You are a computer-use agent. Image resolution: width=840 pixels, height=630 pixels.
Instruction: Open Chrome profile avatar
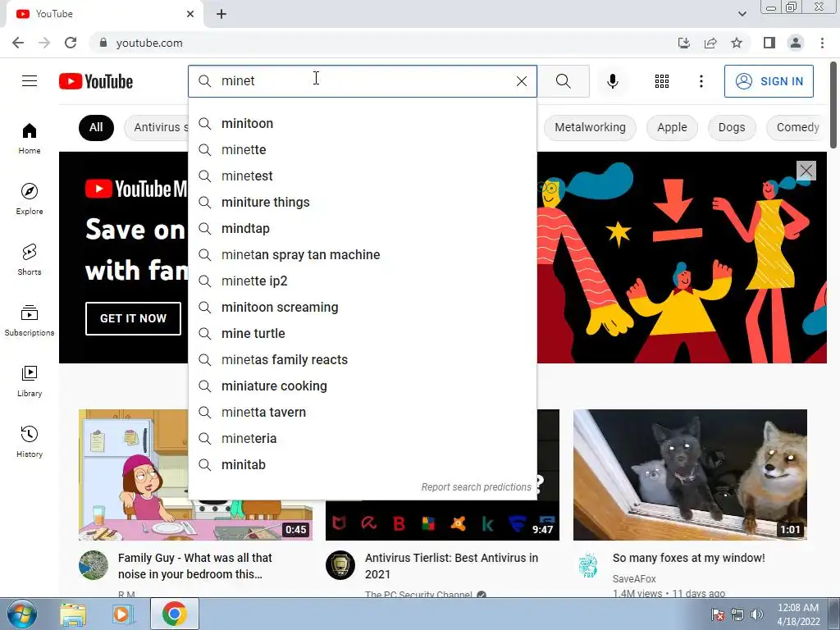tap(796, 43)
